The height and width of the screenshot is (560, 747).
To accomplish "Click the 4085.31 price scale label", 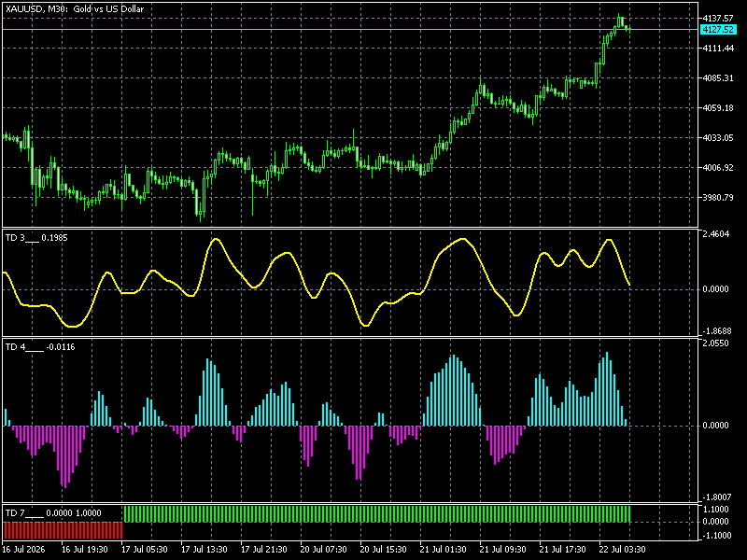I will (718, 78).
